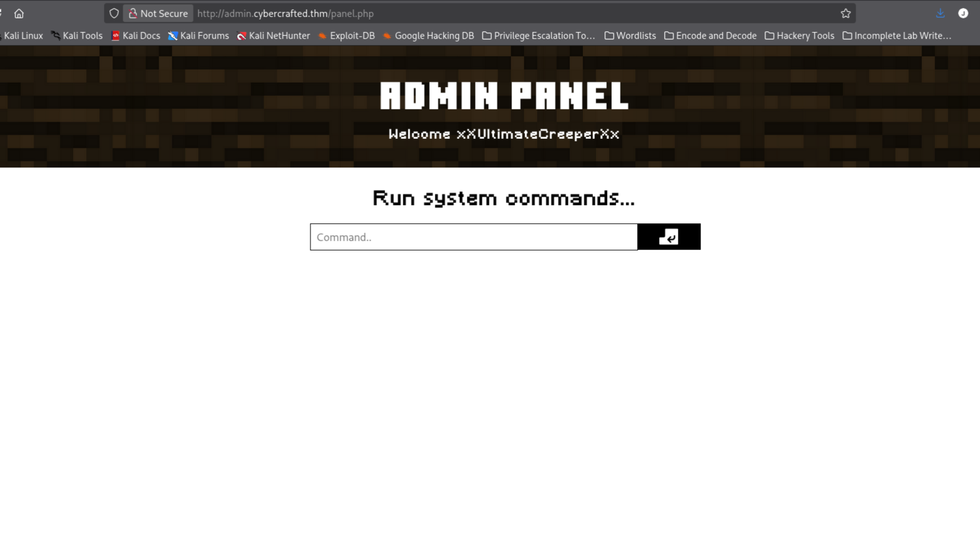Screen dimensions: 980x559
Task: Open the Google Hacking DB bookmark
Action: pos(428,36)
